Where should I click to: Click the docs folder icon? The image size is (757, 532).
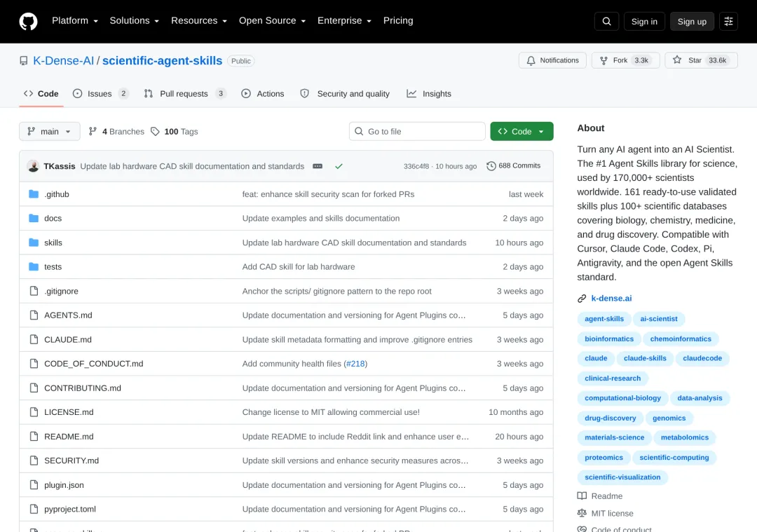click(x=34, y=218)
